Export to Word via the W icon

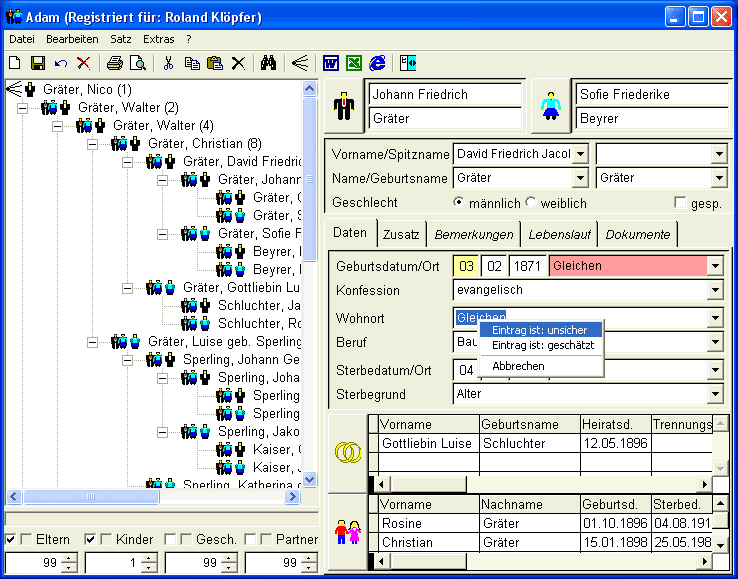click(331, 63)
